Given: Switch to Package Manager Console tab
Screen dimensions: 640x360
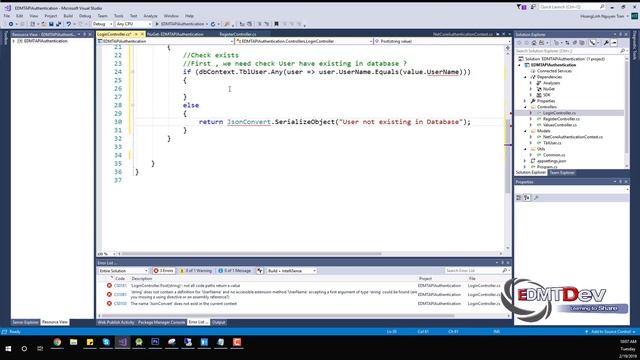Looking at the screenshot, I should (x=161, y=322).
